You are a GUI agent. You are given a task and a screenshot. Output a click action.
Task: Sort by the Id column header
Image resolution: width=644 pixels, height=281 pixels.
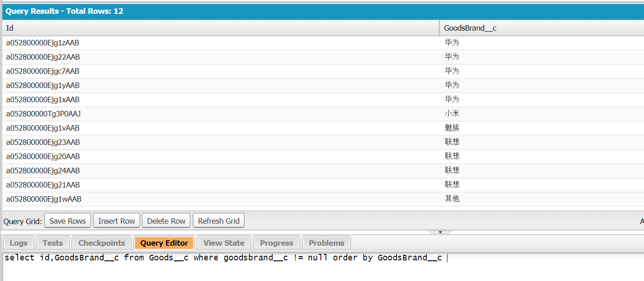pos(220,28)
